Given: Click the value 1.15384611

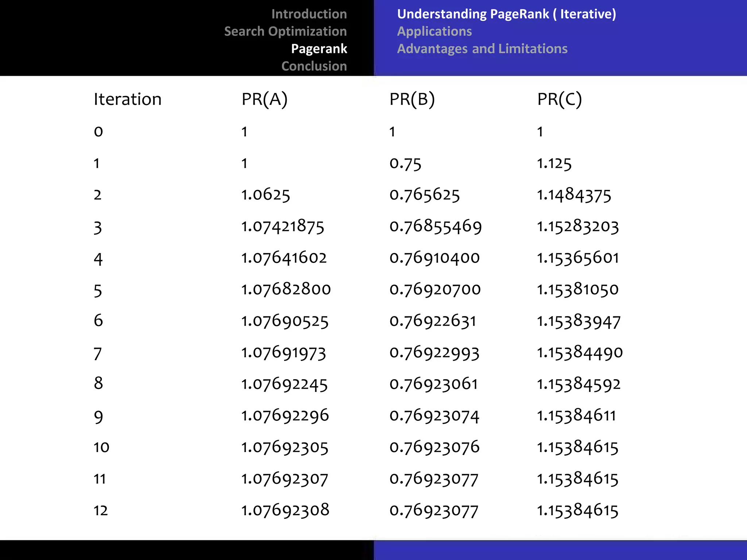Looking at the screenshot, I should click(x=576, y=416).
